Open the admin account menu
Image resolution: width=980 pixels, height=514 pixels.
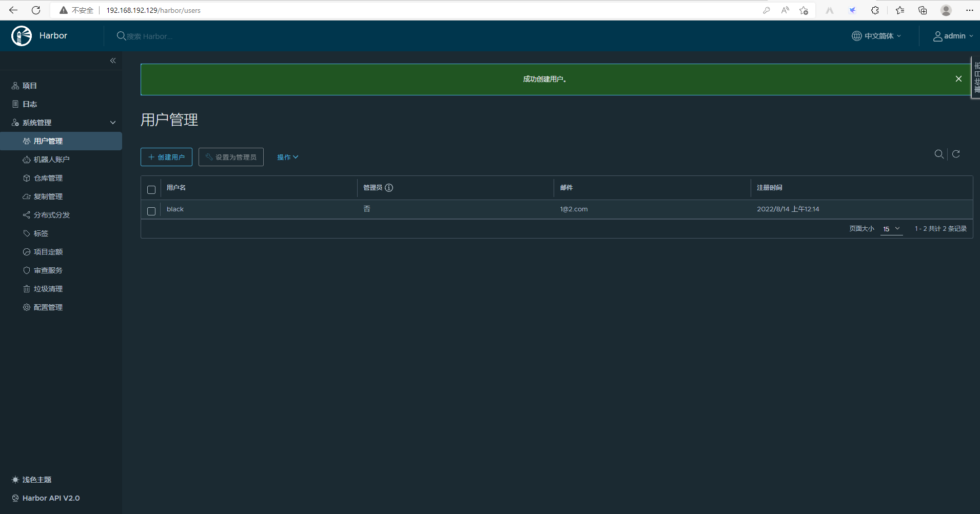(953, 35)
